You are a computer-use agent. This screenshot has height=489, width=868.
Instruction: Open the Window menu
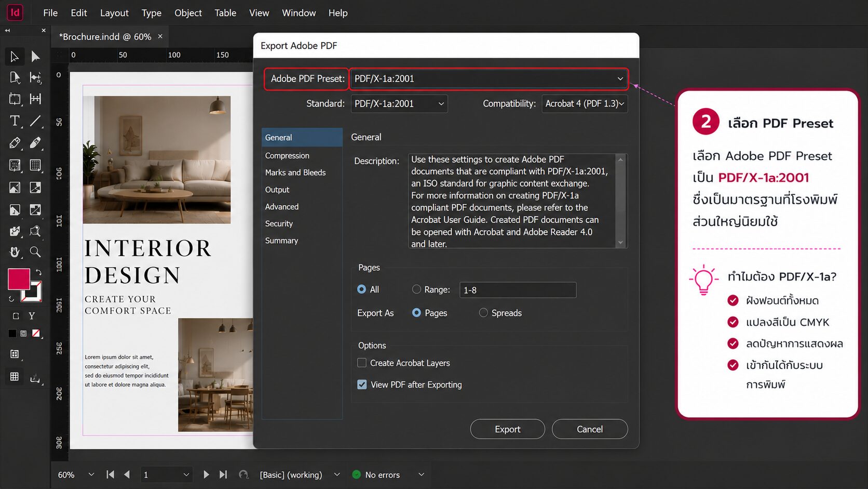(x=299, y=13)
